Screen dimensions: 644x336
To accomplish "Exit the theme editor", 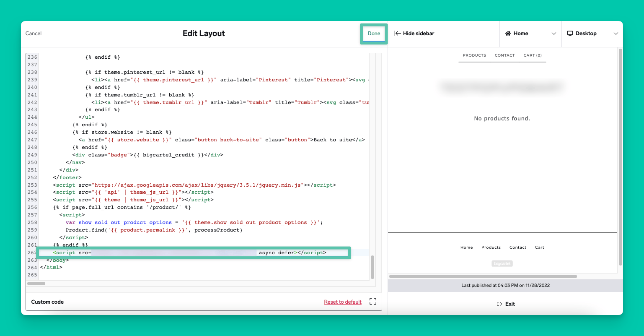I will 506,304.
